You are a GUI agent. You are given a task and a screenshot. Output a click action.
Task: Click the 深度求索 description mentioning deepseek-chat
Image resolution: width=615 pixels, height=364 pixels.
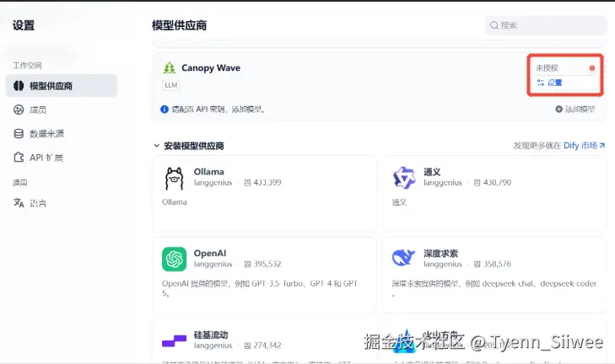(x=494, y=288)
